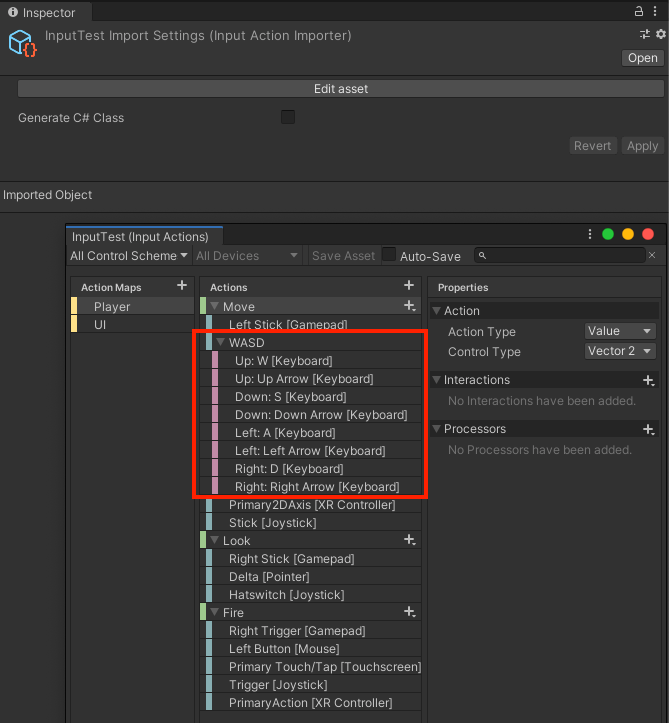Click the Inspector info icon
This screenshot has height=723, width=669.
click(13, 12)
